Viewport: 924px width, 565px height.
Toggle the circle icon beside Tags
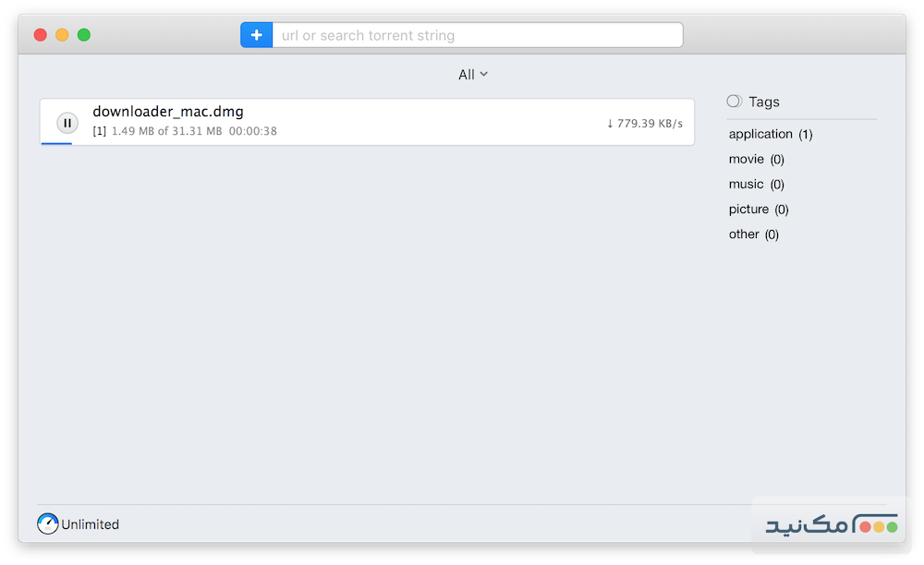click(734, 102)
